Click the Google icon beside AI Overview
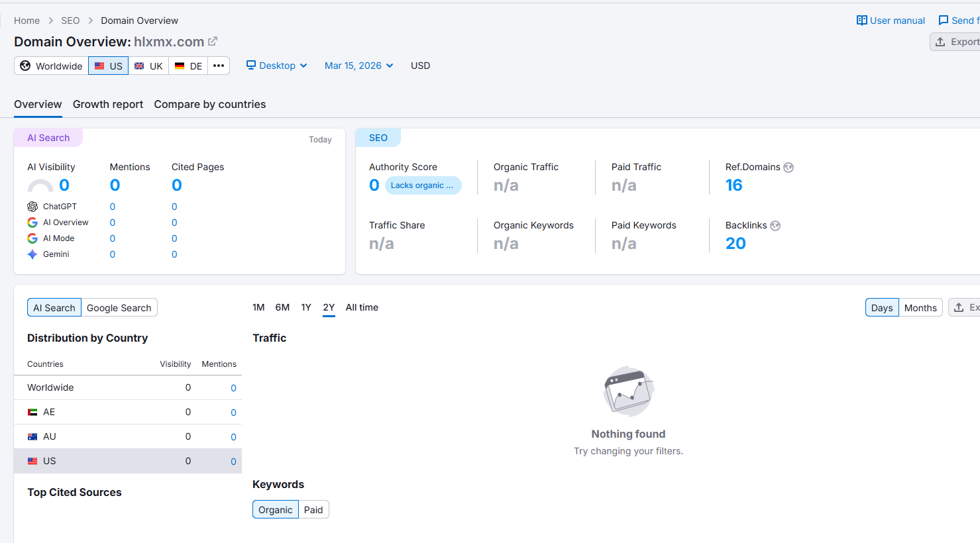The height and width of the screenshot is (543, 980). [x=32, y=222]
